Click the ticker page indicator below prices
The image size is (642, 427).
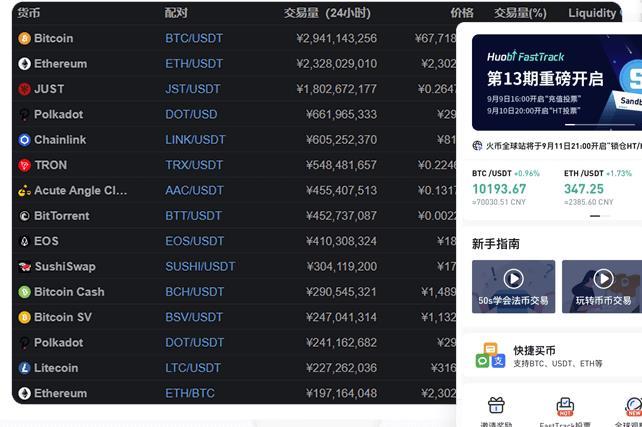pyautogui.click(x=600, y=216)
